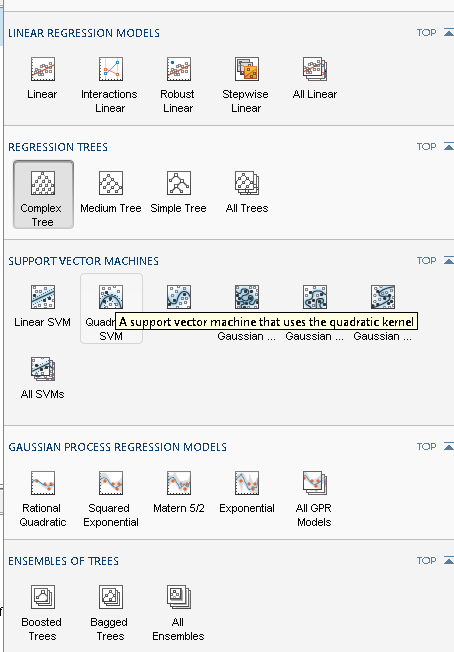
Task: Choose the Quadratic SVM model
Action: [111, 308]
